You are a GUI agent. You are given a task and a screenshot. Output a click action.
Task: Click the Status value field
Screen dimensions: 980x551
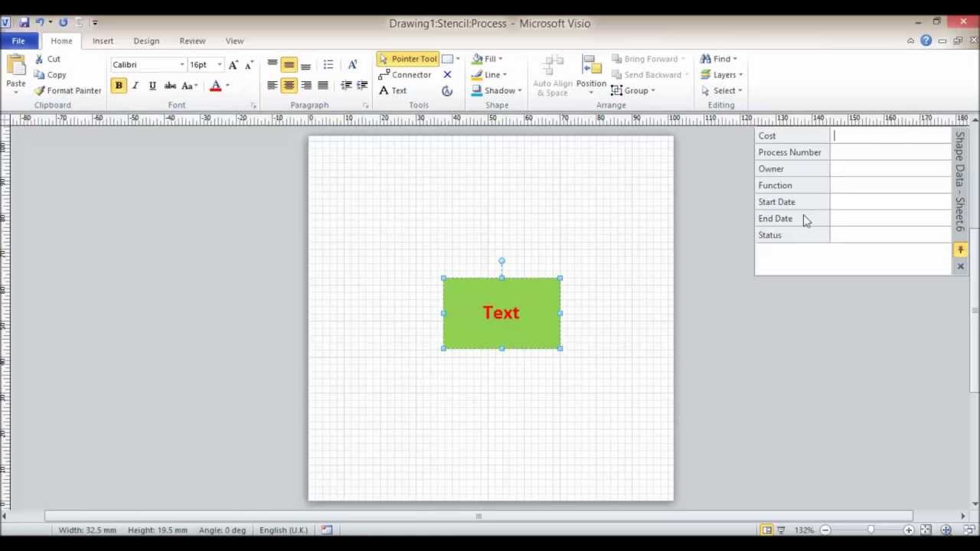890,235
